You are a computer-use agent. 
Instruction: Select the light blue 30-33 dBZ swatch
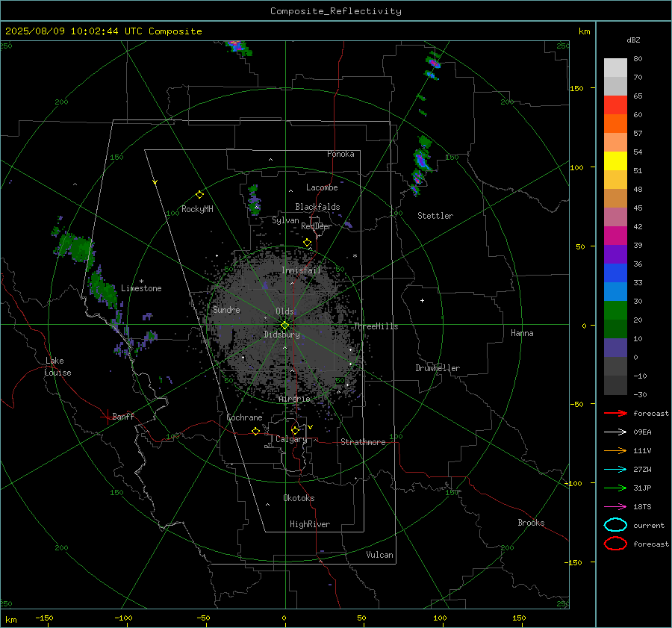point(615,292)
